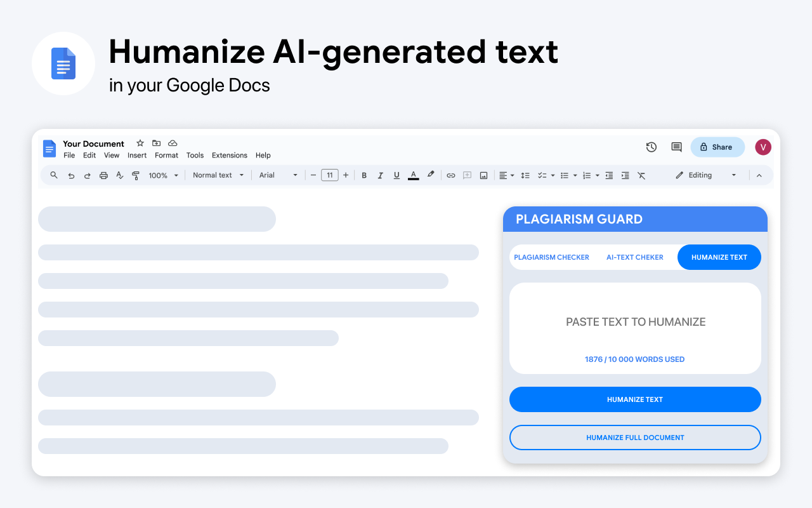Decrease font size with minus

313,175
